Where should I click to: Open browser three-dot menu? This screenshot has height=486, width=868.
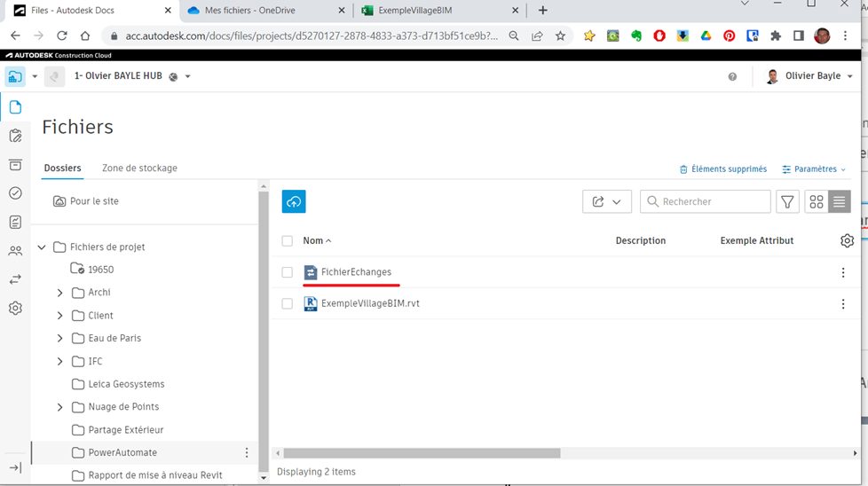point(845,35)
